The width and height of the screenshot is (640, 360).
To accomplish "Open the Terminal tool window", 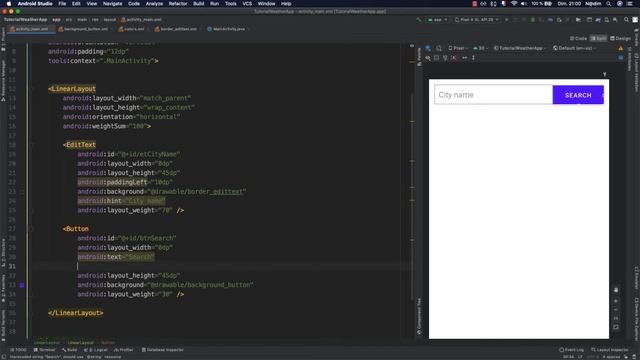I will (44, 350).
